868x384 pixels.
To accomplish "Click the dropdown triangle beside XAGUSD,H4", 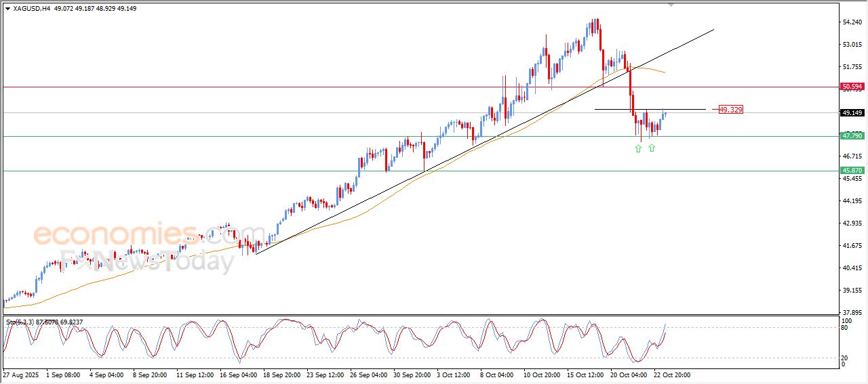I will [x=7, y=9].
